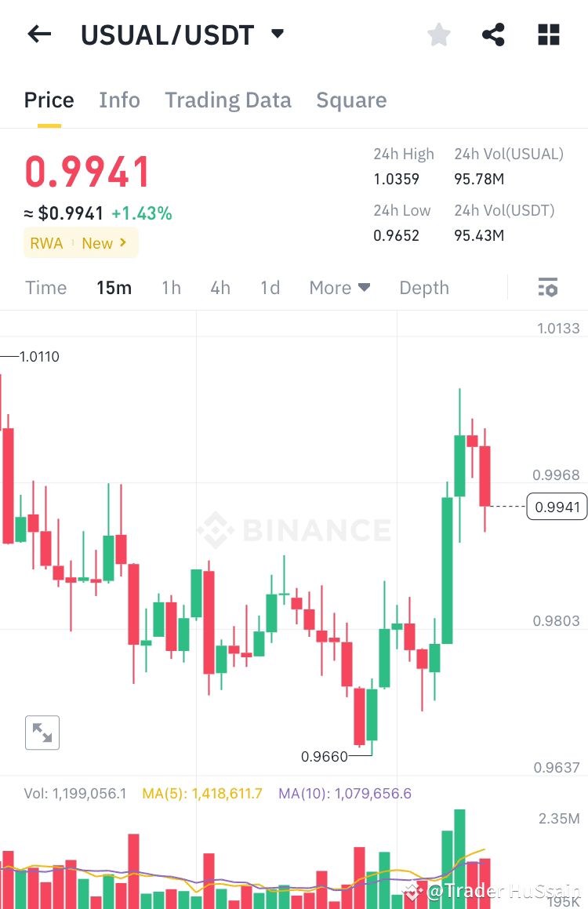
Task: Open the chart settings icon next to Depth
Action: click(x=547, y=287)
